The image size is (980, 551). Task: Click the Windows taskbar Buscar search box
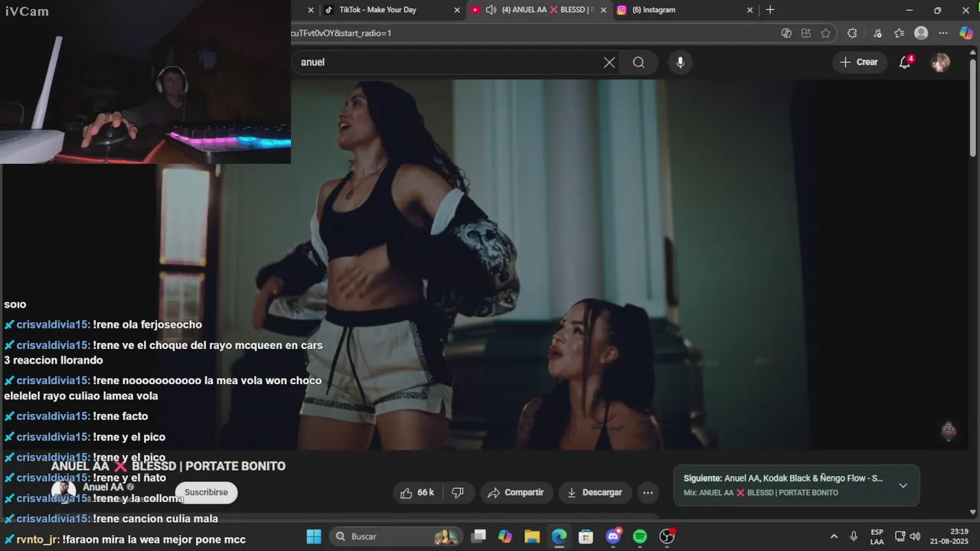point(397,536)
